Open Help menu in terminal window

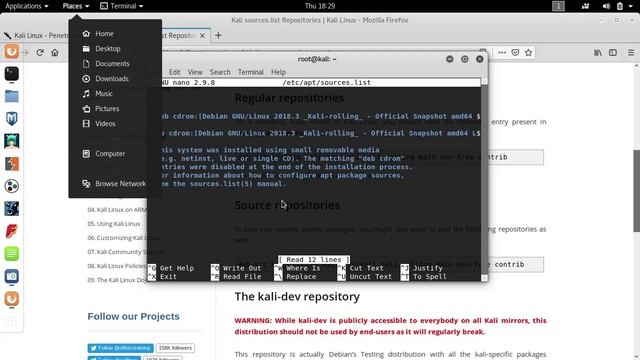point(278,72)
